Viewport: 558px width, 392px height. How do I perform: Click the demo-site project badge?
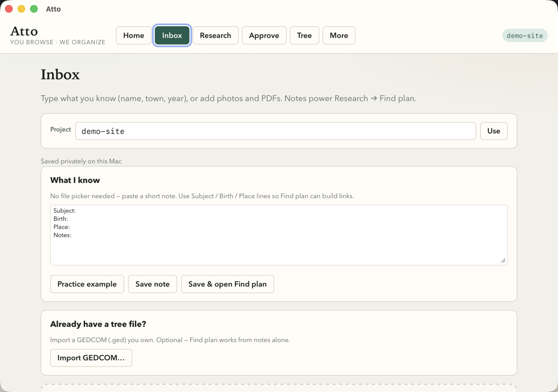[525, 35]
